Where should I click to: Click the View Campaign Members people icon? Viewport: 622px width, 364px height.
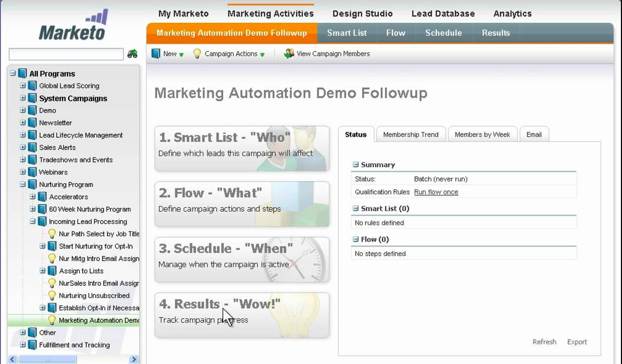coord(289,54)
